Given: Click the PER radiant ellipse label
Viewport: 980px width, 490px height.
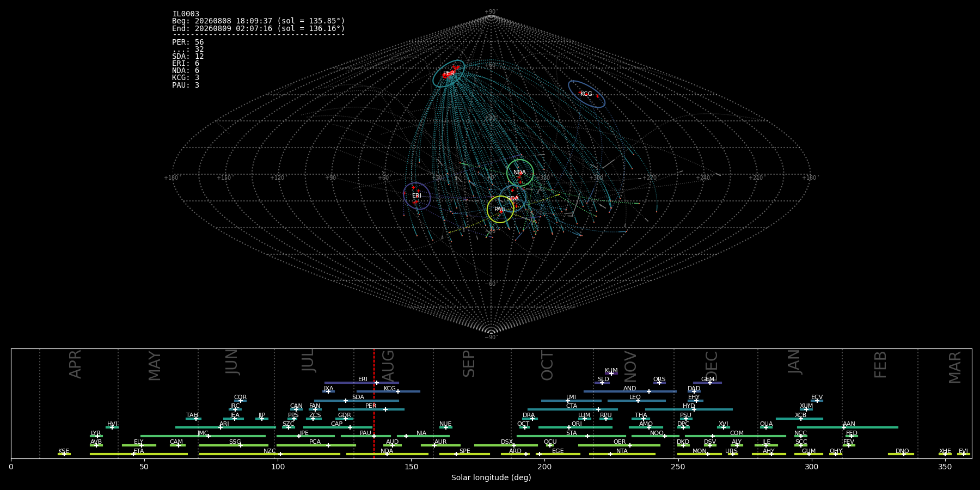Looking at the screenshot, I should (x=449, y=73).
